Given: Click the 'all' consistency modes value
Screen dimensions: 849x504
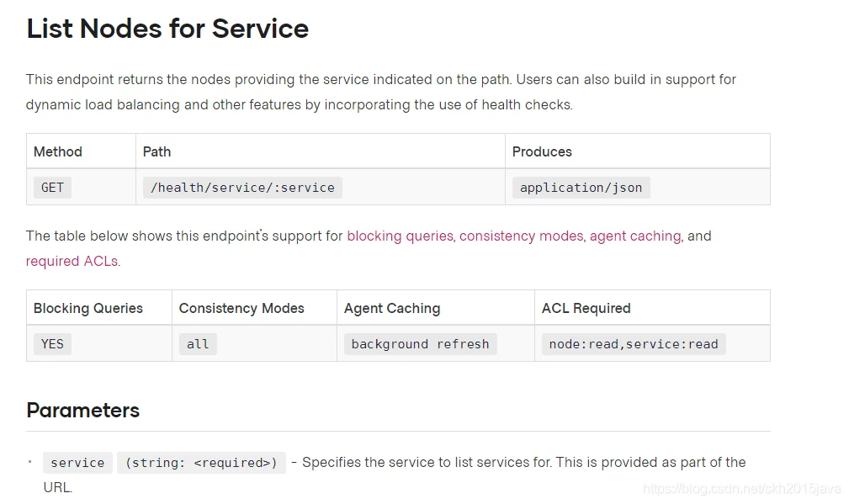Looking at the screenshot, I should [198, 344].
